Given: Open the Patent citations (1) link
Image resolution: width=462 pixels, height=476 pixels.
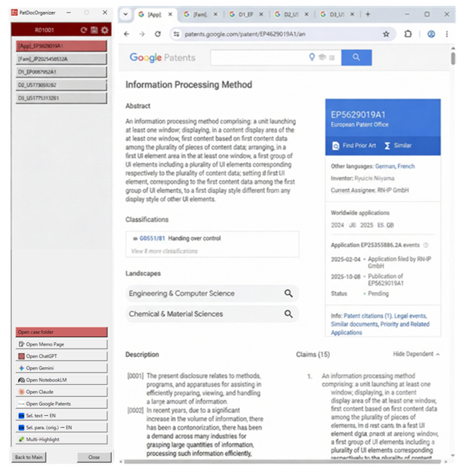Looking at the screenshot, I should click(x=368, y=316).
